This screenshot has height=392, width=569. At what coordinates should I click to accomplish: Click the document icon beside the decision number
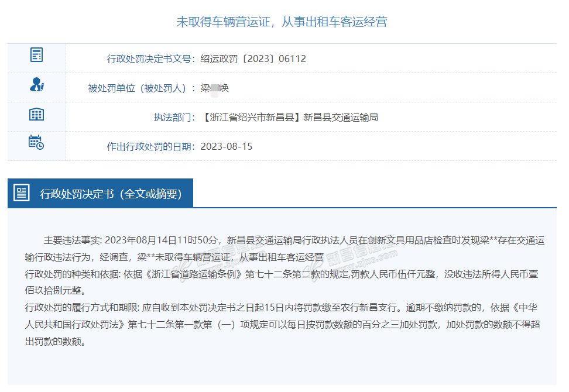click(36, 56)
